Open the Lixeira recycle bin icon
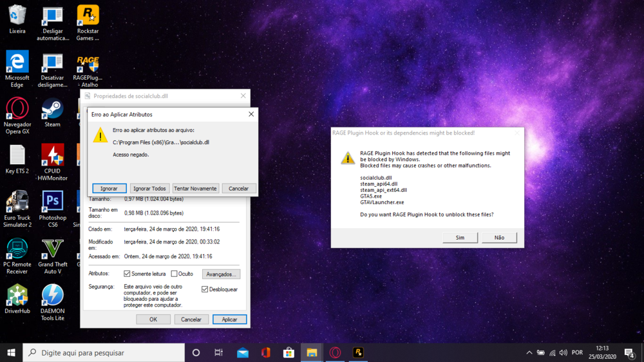This screenshot has height=362, width=644. (x=17, y=19)
